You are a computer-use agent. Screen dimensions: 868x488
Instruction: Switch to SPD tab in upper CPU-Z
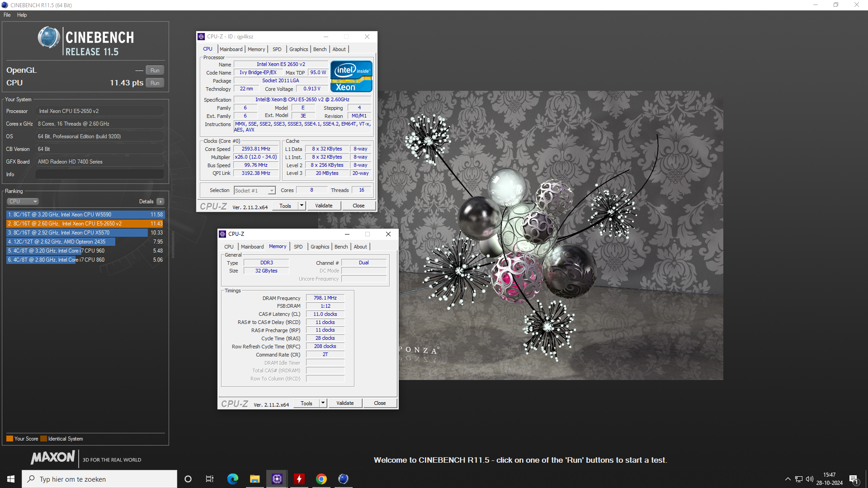(277, 49)
